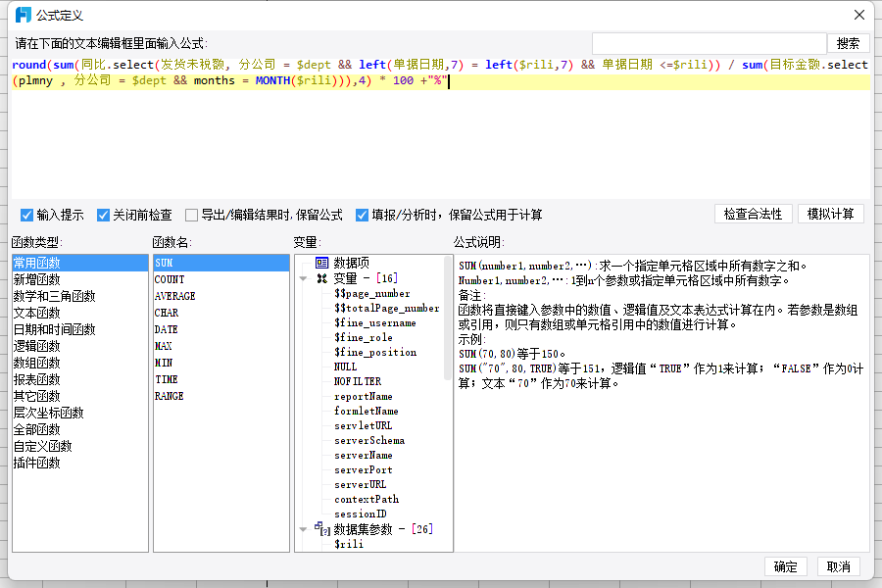The height and width of the screenshot is (588, 882).
Task: Click the 搜索 button
Action: 848,43
